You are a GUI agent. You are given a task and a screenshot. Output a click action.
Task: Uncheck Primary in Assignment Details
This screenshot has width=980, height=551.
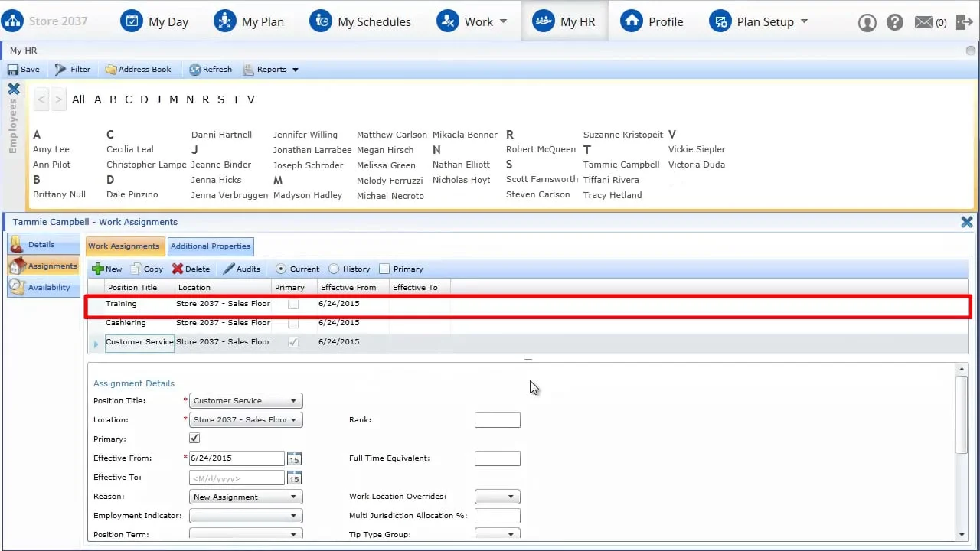coord(194,439)
